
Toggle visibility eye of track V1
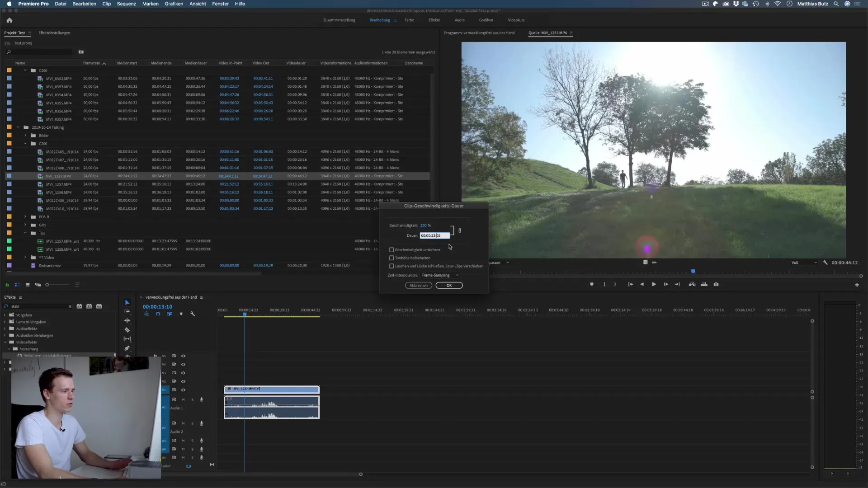point(183,390)
